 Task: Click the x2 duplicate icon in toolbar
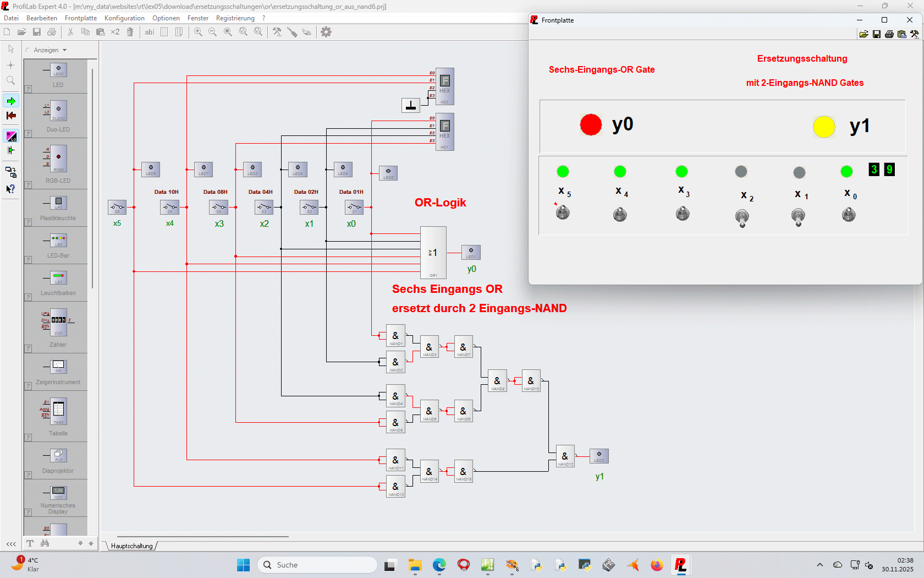115,32
